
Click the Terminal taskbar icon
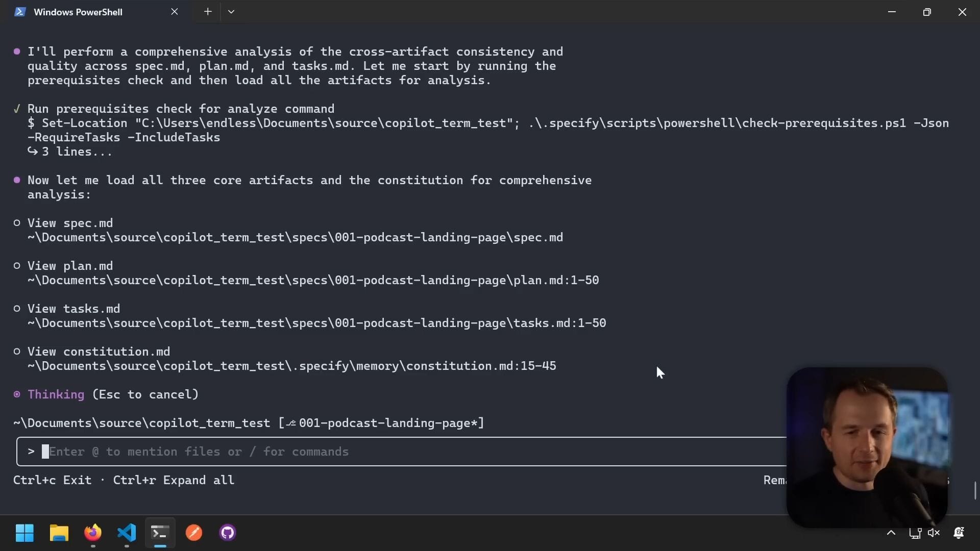tap(160, 533)
